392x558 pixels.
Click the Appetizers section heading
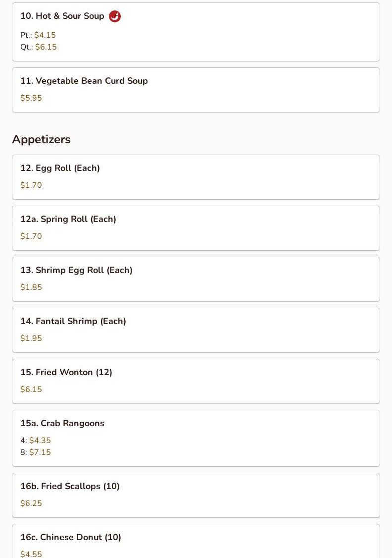41,139
